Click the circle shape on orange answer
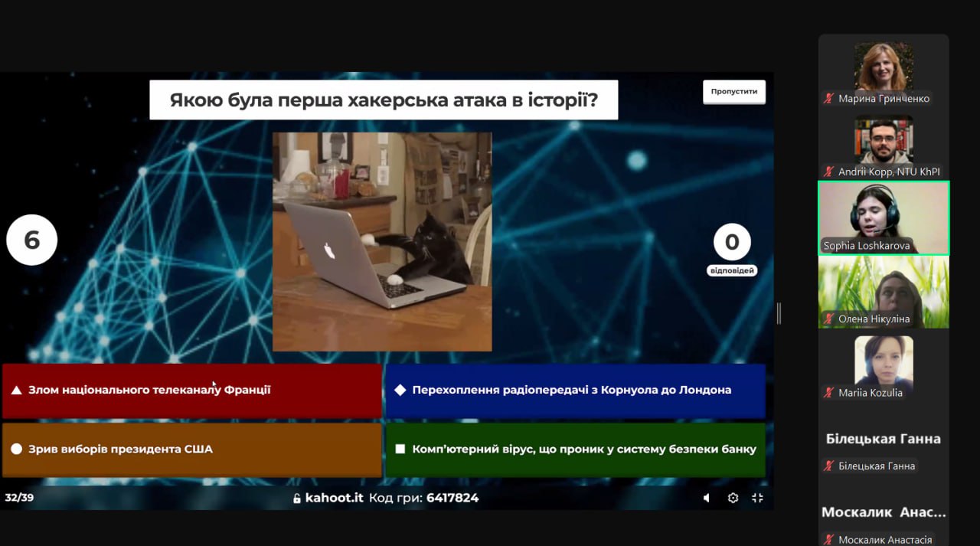This screenshot has width=980, height=546. point(16,450)
